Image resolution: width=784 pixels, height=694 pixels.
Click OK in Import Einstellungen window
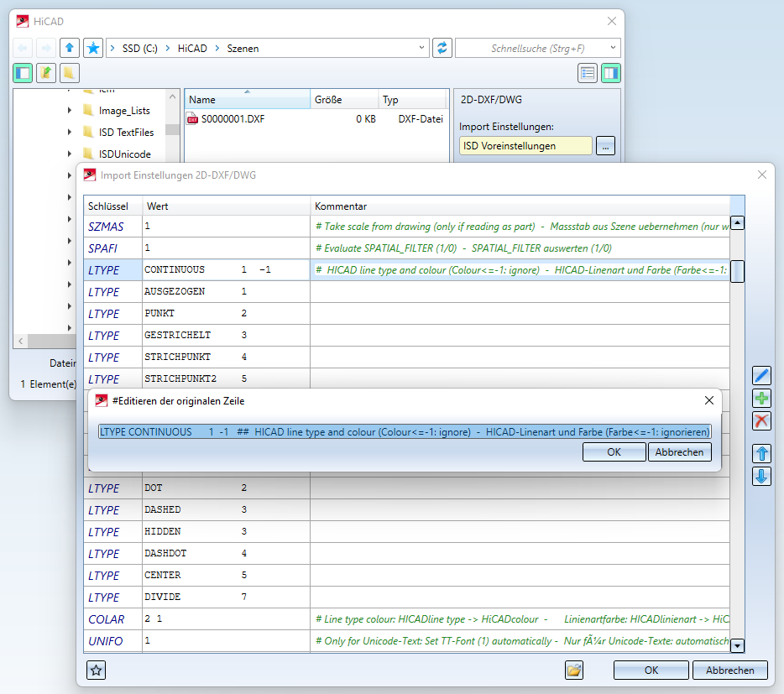(x=651, y=670)
